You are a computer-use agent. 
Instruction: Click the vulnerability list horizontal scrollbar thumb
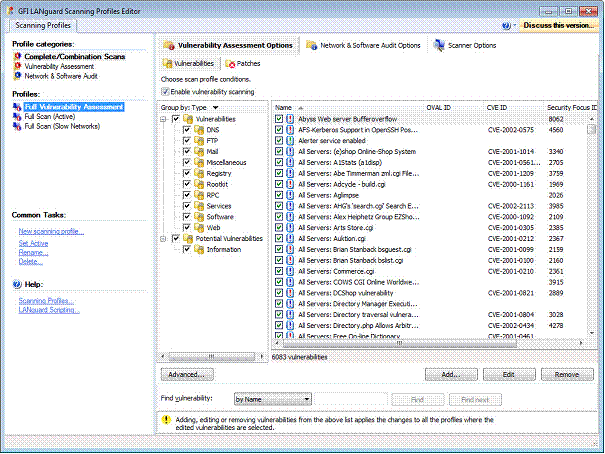coord(400,343)
